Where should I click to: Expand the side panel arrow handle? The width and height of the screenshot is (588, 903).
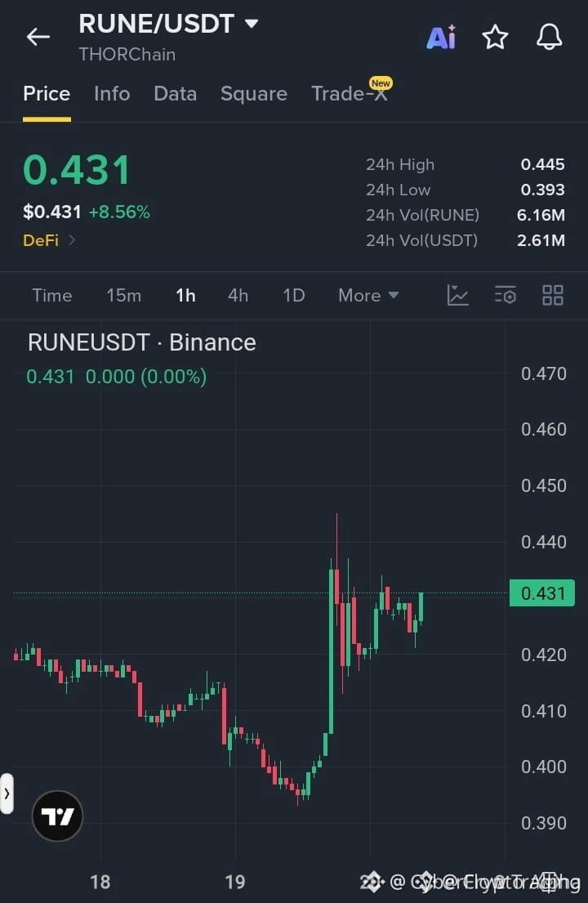tap(7, 793)
